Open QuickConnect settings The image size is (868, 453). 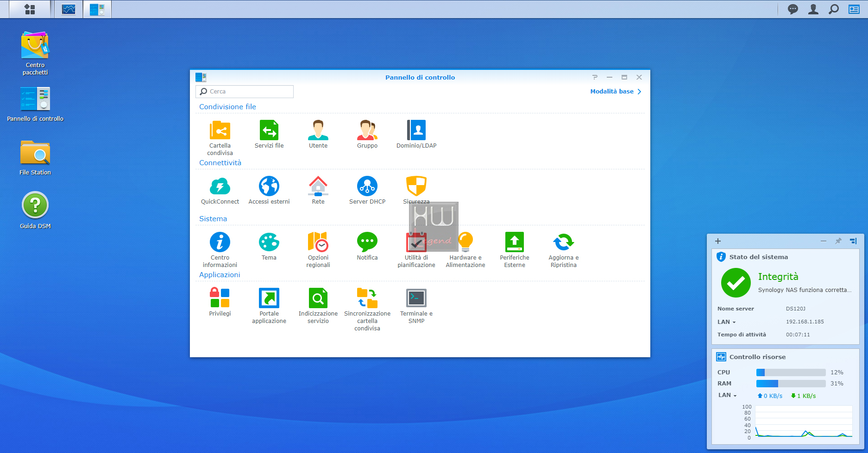coord(220,186)
